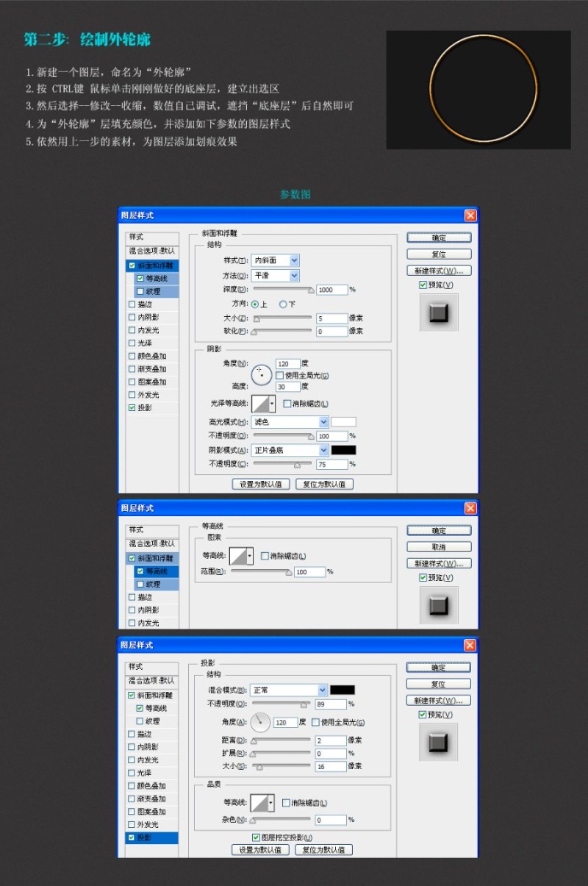The image size is (588, 886).
Task: Check the 纹理 checkbox in Bevel and Emboss dialog
Action: [x=140, y=291]
